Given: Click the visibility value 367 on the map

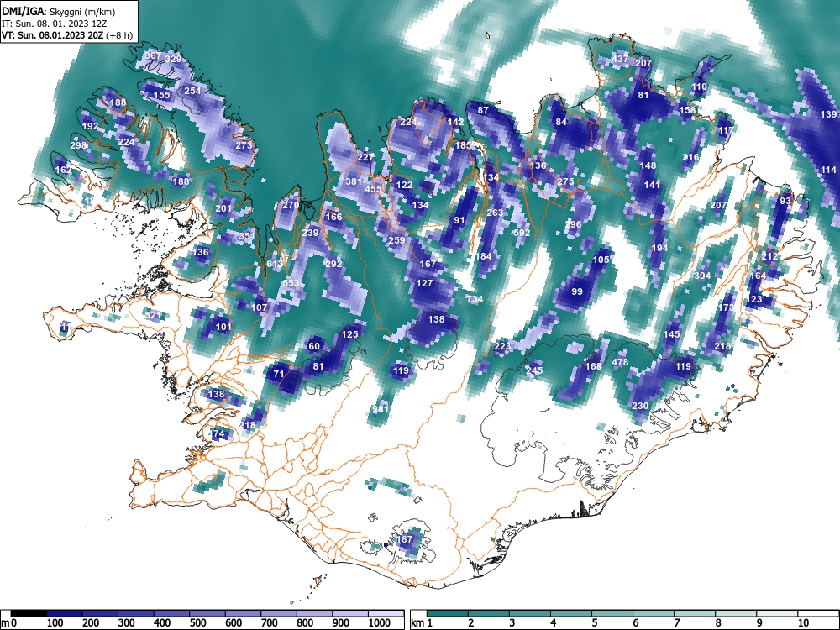Looking at the screenshot, I should pos(153,55).
